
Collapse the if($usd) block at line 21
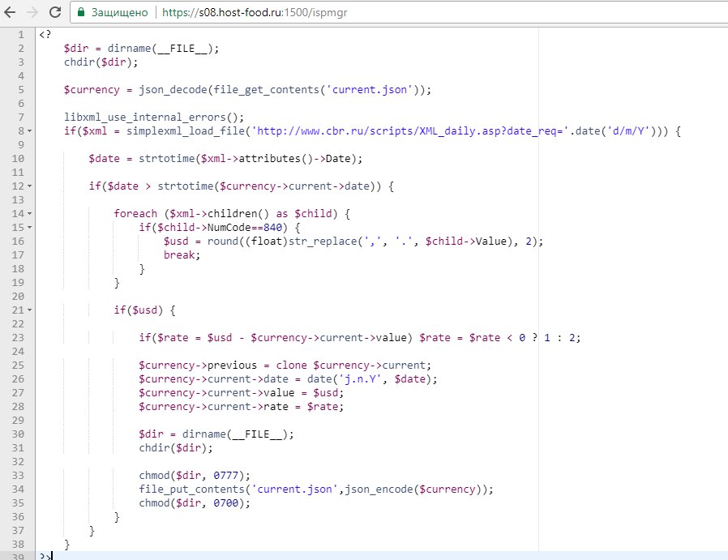[x=30, y=310]
